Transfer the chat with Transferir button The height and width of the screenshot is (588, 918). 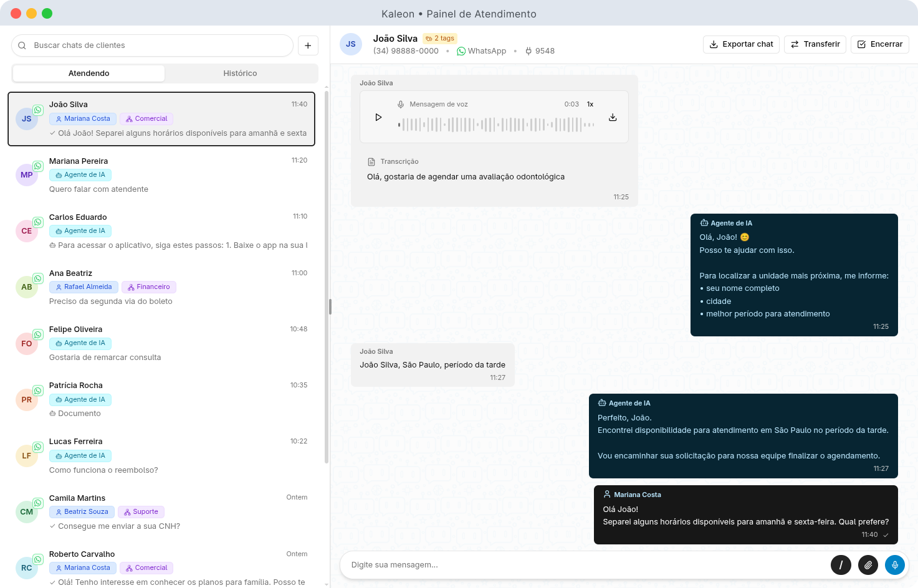coord(815,44)
